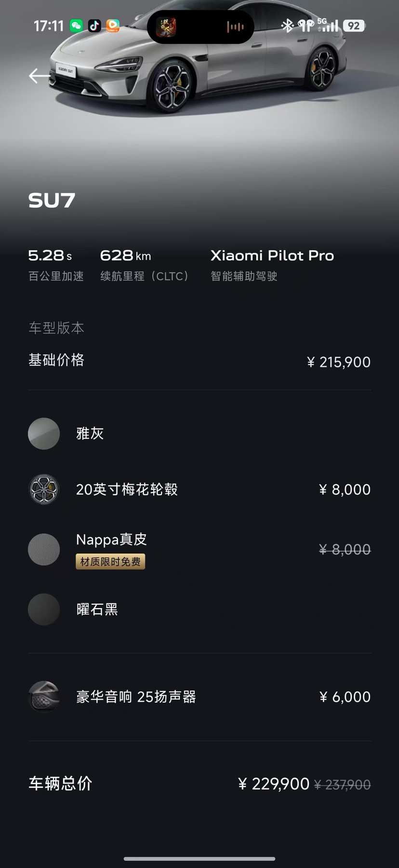Screen dimensions: 399x868
Task: Tap the 车辆总价 ¥229,900 total
Action: click(274, 784)
